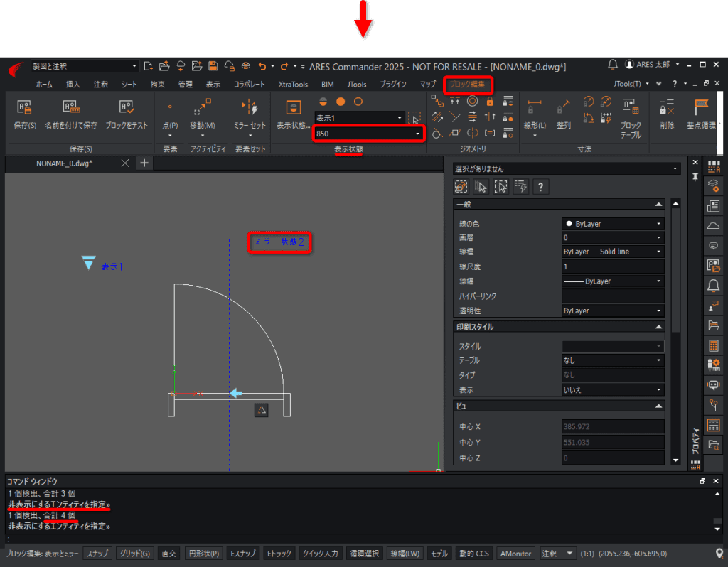Click the notification bell in title bar

(x=613, y=65)
